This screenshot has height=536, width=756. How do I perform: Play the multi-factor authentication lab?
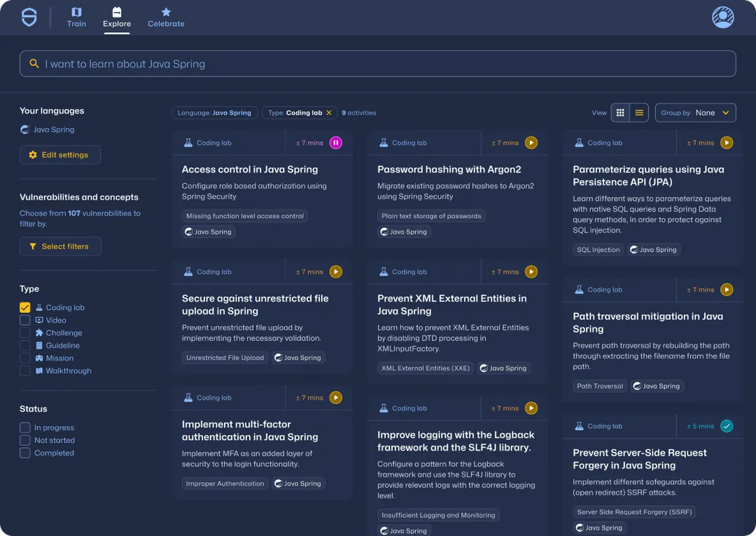tap(336, 397)
